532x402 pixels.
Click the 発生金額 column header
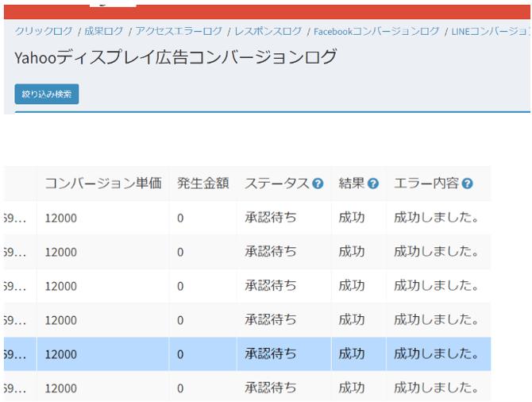202,184
